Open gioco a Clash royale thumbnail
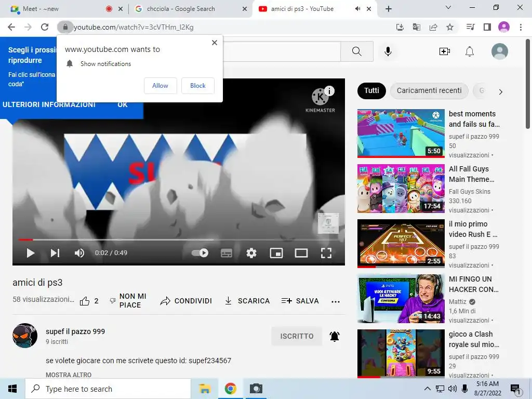The image size is (532, 399). coord(401,353)
